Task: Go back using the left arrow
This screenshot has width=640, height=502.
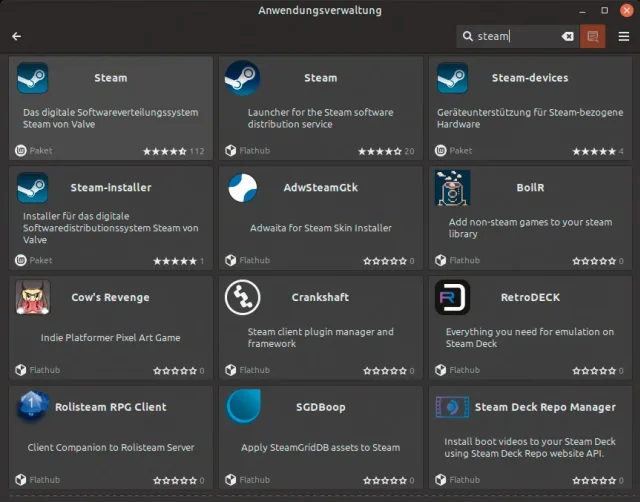Action: pos(17,36)
